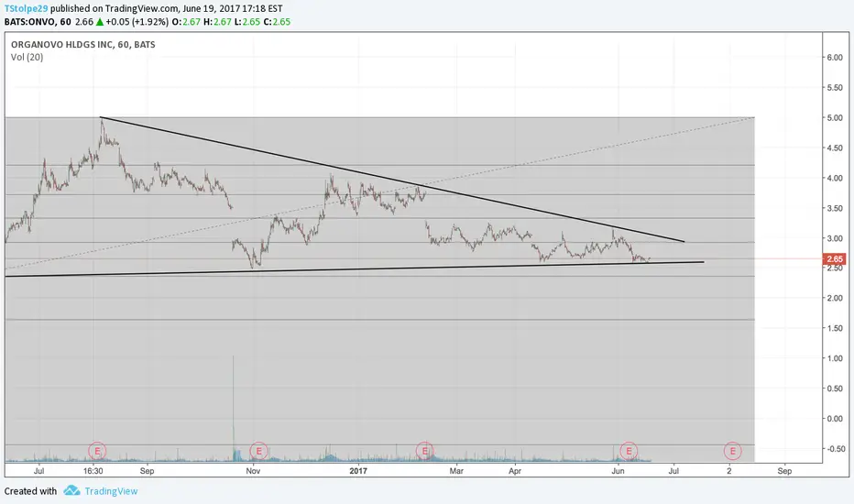854x504 pixels.
Task: Click the 6.00 price axis label
Action: (835, 58)
